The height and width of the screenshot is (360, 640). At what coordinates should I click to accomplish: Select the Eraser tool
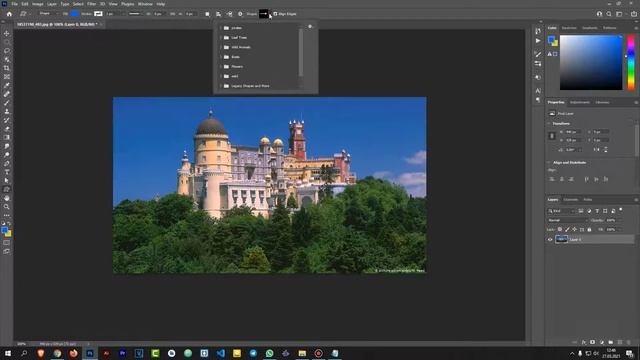7,129
